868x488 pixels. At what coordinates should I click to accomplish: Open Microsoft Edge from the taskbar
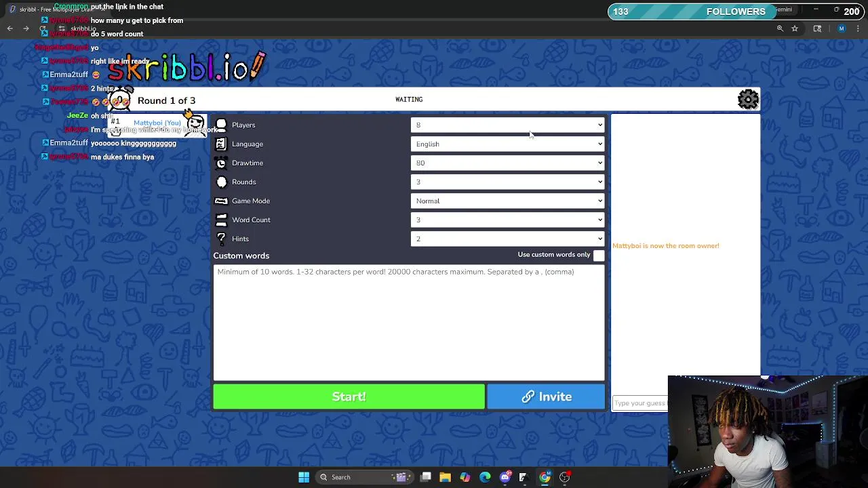[485, 477]
